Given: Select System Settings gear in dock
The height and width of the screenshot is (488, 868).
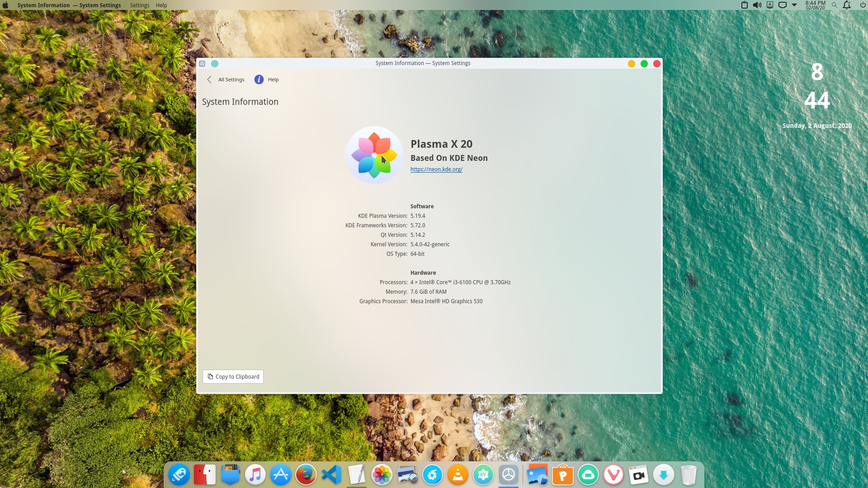Looking at the screenshot, I should click(509, 475).
